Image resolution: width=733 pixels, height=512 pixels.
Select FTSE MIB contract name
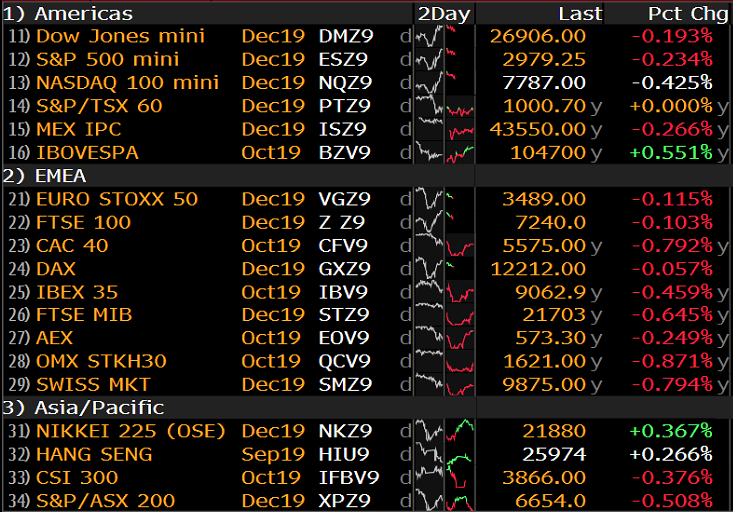84,315
